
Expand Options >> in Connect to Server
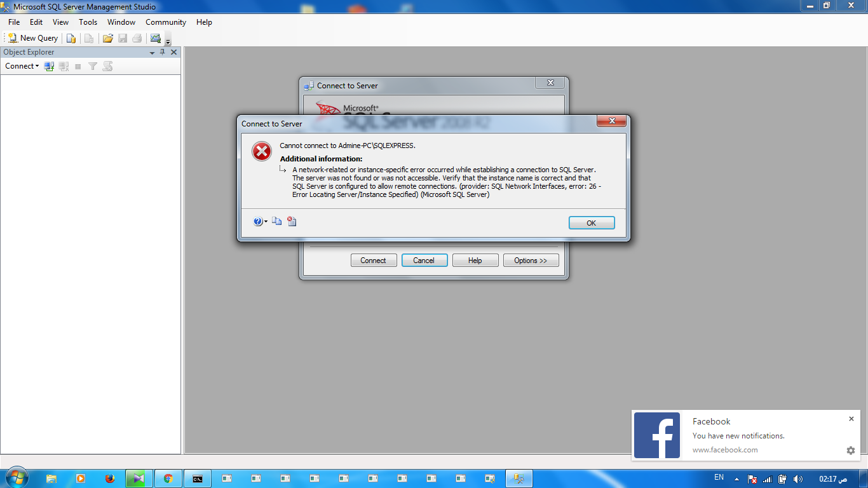(531, 261)
